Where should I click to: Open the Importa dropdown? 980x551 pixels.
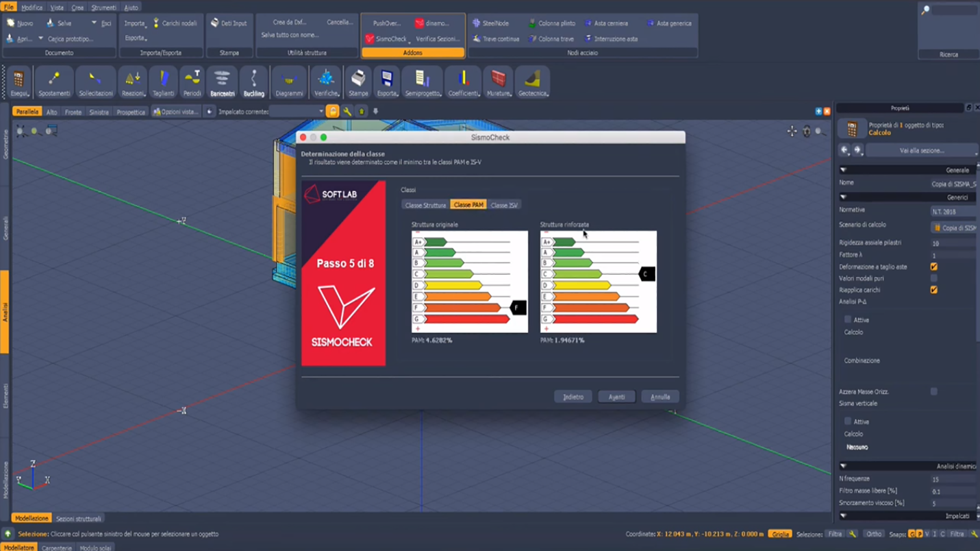coord(136,23)
